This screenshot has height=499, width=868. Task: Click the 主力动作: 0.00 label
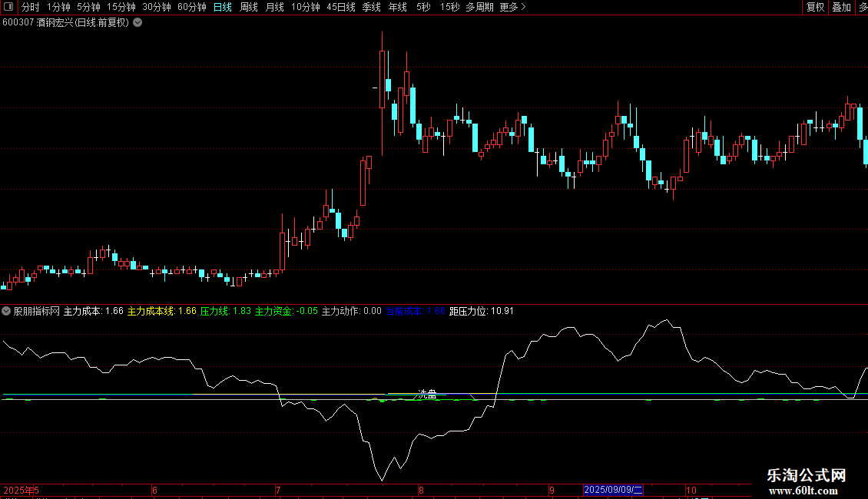coord(352,311)
